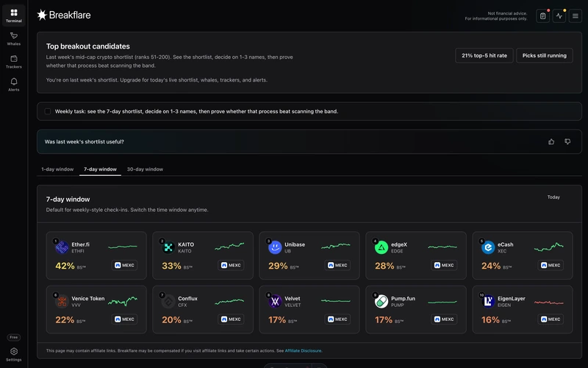Screen dimensions: 588x368
Task: Click the Free plan badge
Action: [13, 337]
